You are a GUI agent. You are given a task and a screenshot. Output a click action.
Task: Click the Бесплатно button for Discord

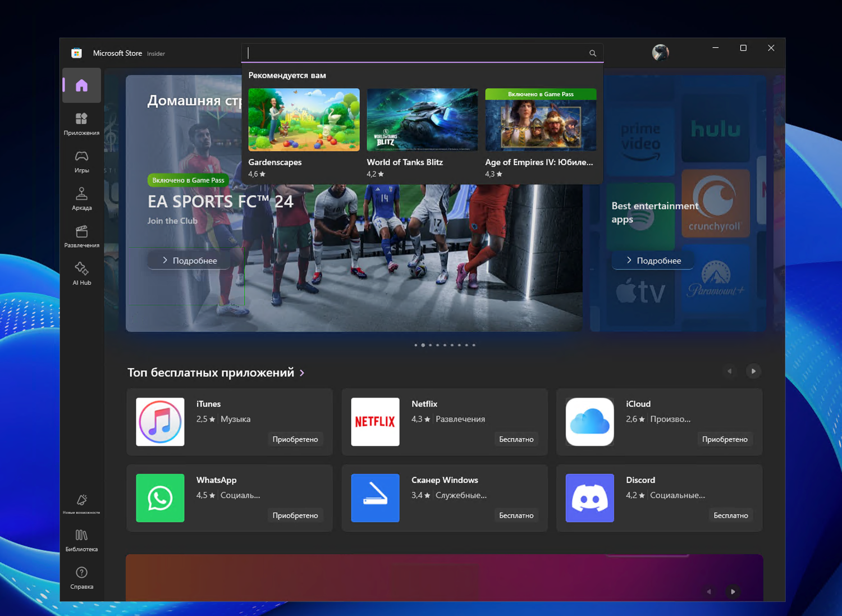click(731, 515)
